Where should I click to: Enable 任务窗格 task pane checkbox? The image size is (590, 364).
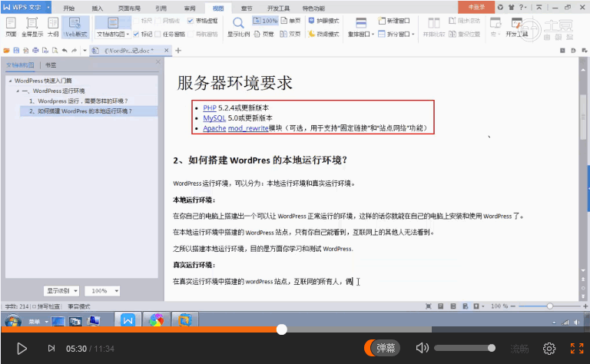coord(158,35)
